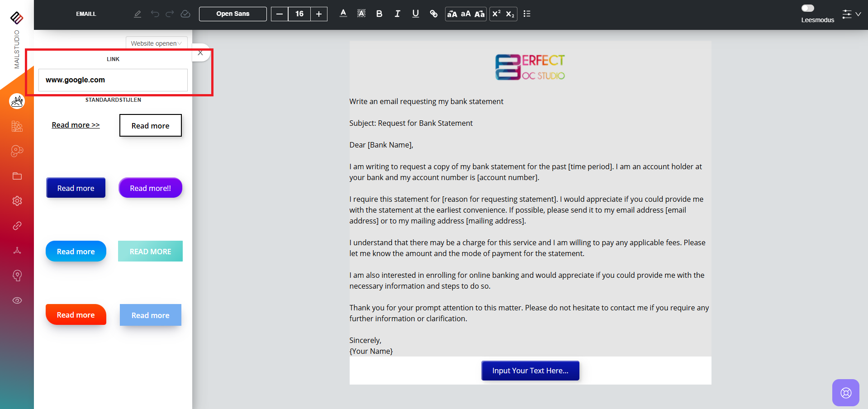Click the underline text icon
Viewport: 868px width, 409px height.
[415, 14]
